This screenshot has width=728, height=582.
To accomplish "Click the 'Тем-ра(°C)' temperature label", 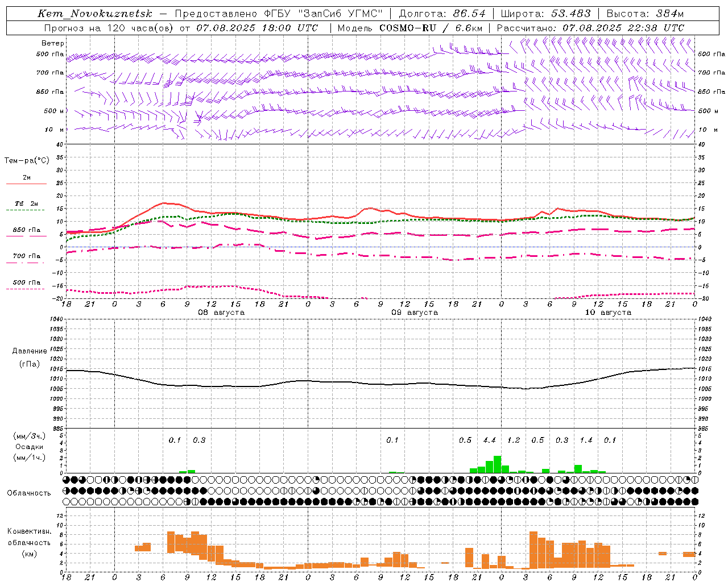I will 27,161.
